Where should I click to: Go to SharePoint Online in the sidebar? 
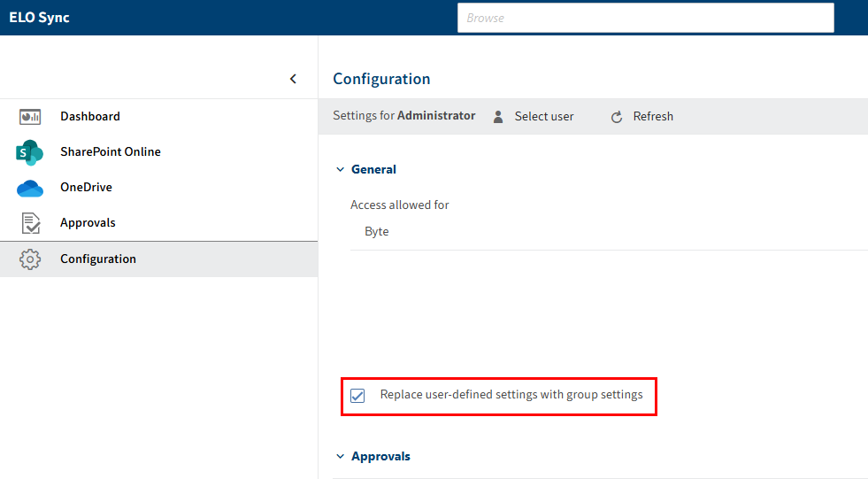[110, 152]
